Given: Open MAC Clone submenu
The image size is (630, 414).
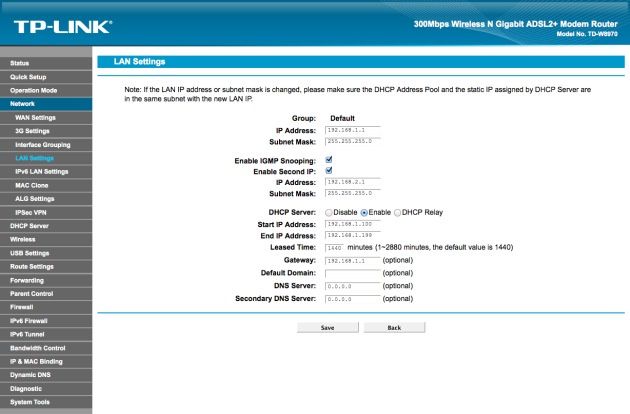Looking at the screenshot, I should [x=46, y=185].
